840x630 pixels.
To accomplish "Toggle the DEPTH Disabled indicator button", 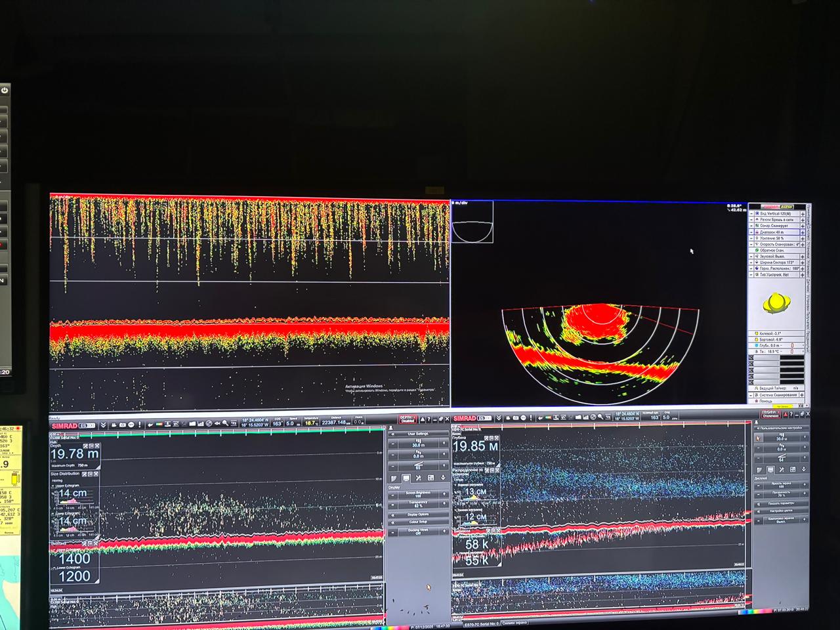I will point(408,419).
